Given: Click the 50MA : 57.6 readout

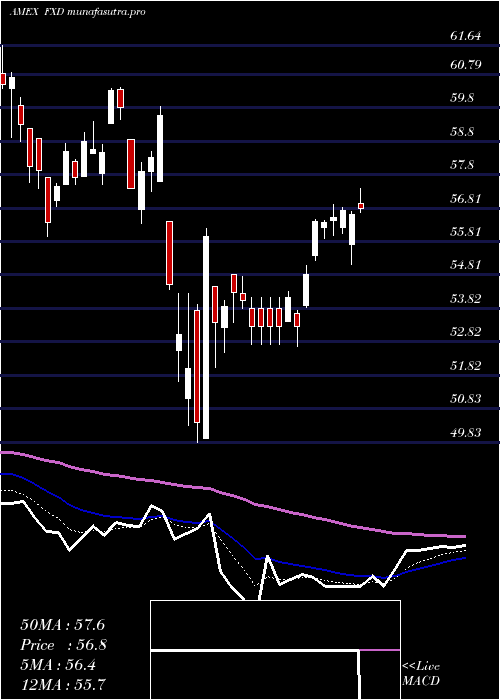Looking at the screenshot, I should pyautogui.click(x=63, y=625).
